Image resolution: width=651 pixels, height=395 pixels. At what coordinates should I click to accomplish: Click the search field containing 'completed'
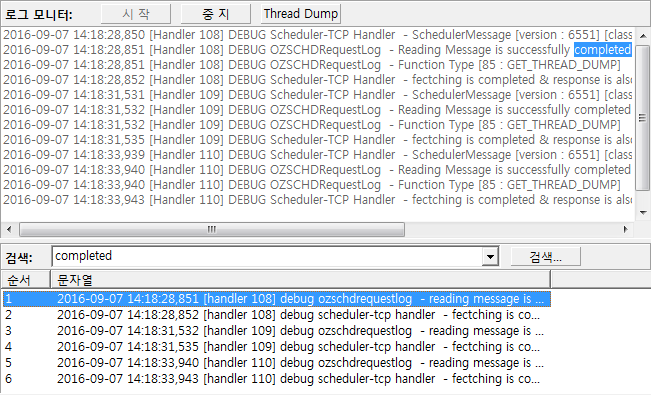267,256
